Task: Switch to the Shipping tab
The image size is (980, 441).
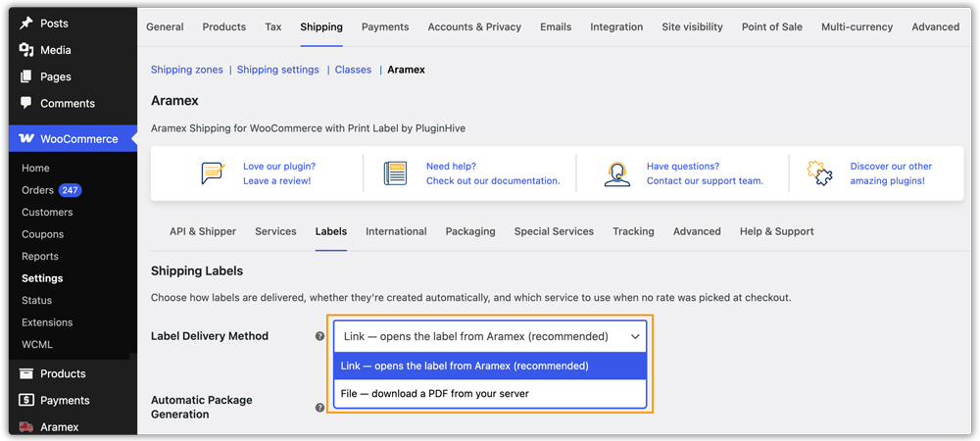Action: pyautogui.click(x=321, y=26)
